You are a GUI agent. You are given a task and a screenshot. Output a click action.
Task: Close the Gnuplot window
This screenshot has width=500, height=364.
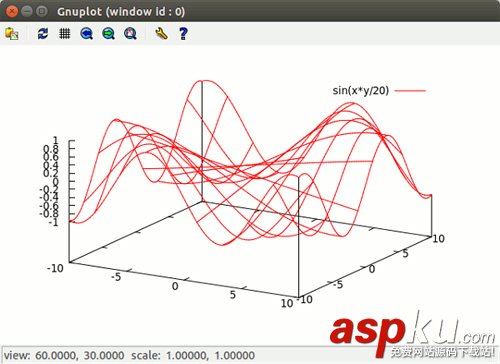(12, 11)
